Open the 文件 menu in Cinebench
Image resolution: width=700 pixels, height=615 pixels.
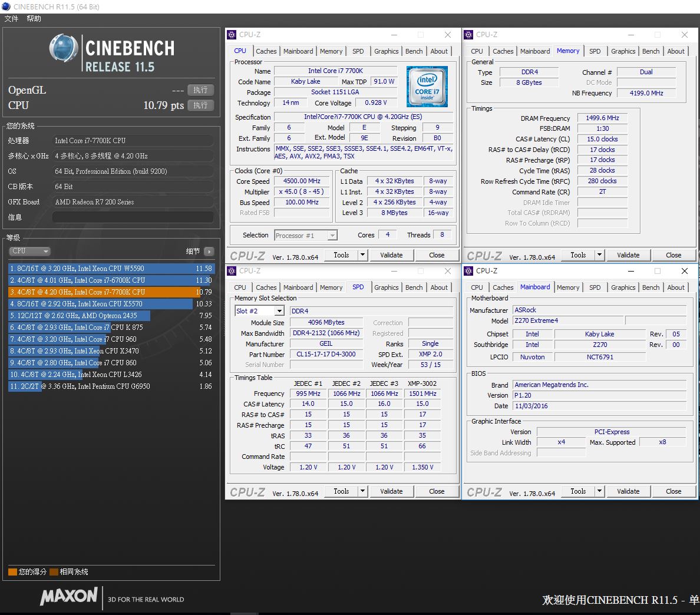pyautogui.click(x=12, y=19)
